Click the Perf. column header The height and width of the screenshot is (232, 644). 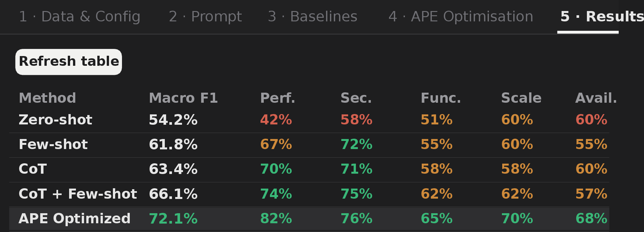click(x=278, y=98)
